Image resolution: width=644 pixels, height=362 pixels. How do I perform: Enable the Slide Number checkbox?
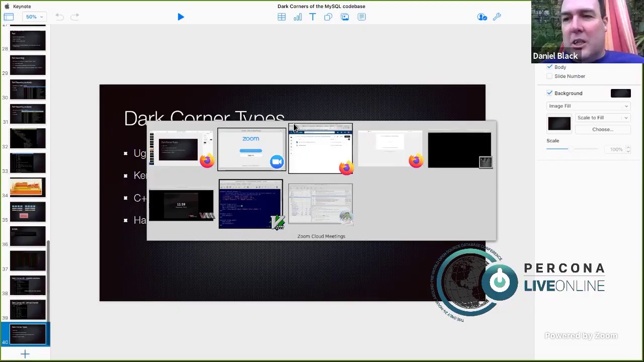coord(549,76)
